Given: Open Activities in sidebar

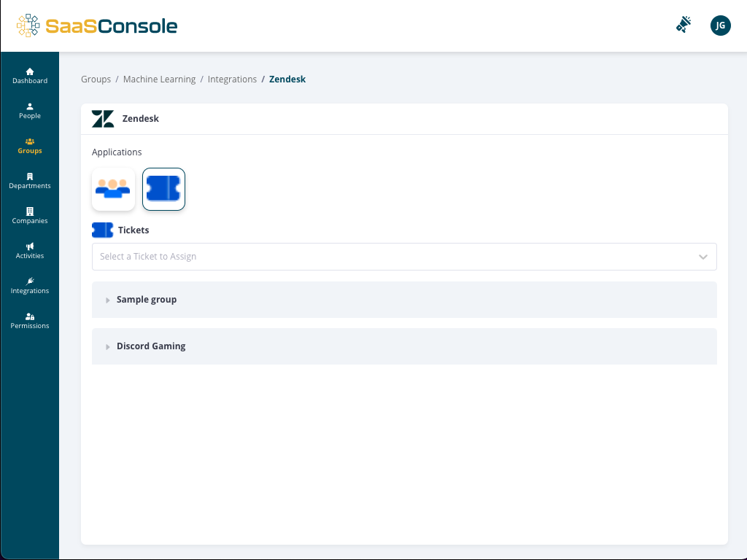Looking at the screenshot, I should (x=29, y=251).
